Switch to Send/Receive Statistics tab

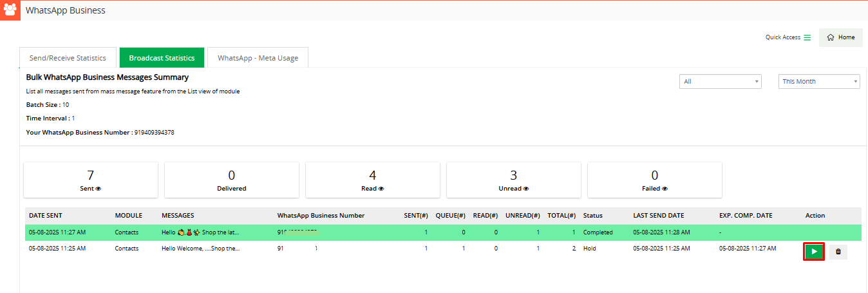[68, 58]
